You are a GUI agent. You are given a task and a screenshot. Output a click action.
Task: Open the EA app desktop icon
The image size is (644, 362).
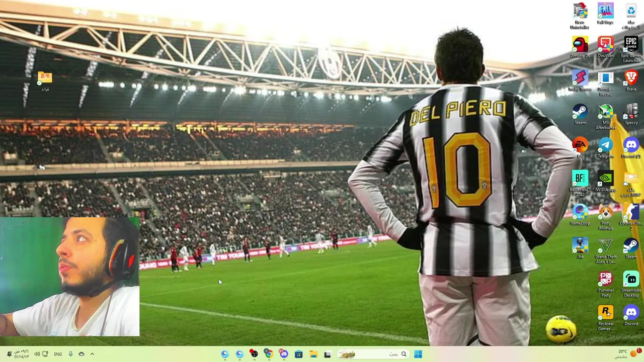tap(580, 148)
